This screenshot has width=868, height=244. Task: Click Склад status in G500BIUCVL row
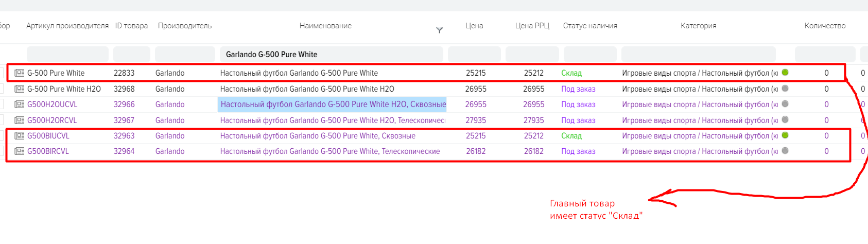pos(571,136)
